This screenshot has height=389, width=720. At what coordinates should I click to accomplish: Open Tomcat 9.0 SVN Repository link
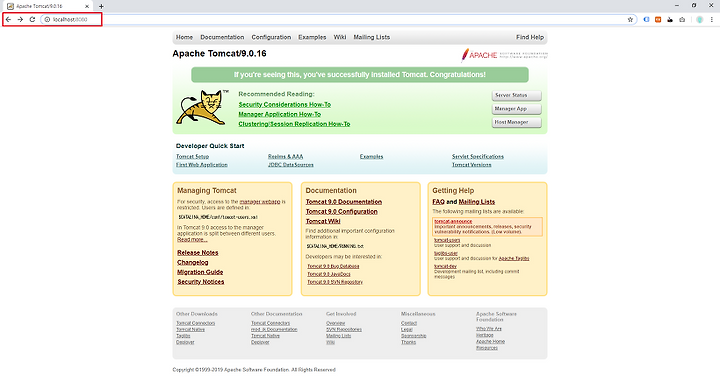pos(335,282)
